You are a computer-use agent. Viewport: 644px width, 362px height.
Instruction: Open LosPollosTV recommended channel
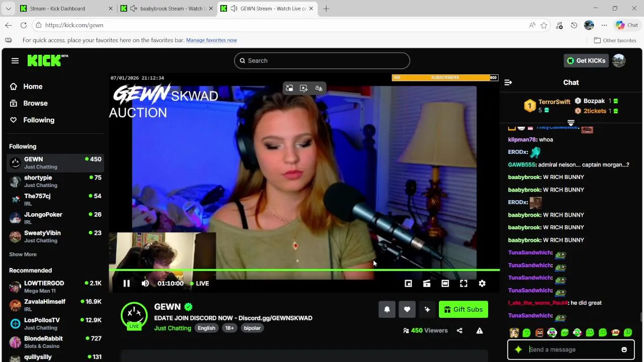(55, 323)
